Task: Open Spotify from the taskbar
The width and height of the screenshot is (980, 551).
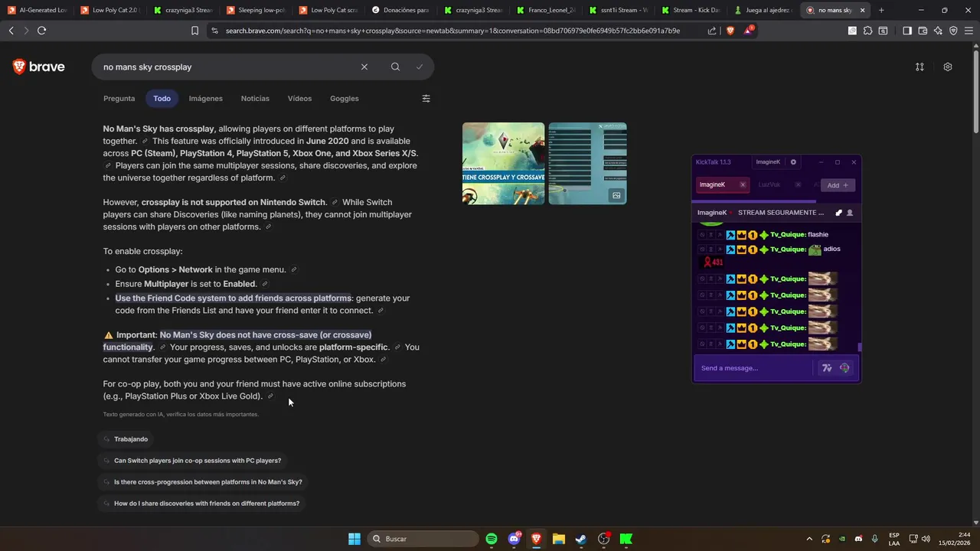Action: click(492, 539)
